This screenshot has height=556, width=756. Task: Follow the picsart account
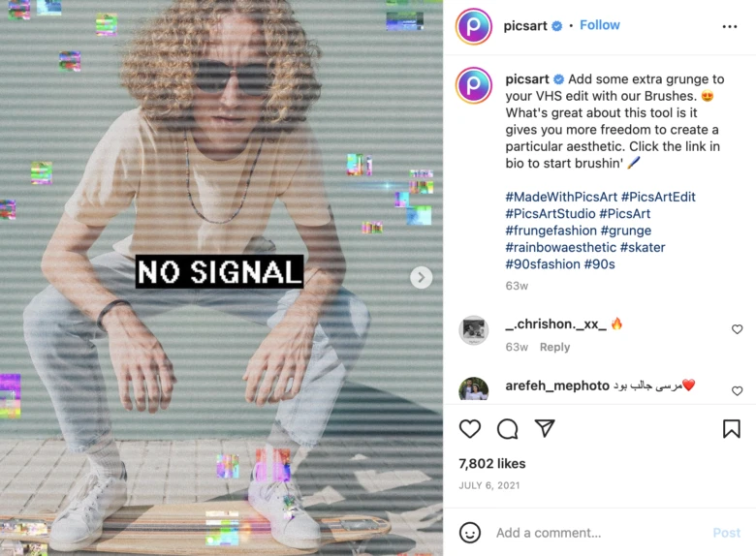[599, 25]
